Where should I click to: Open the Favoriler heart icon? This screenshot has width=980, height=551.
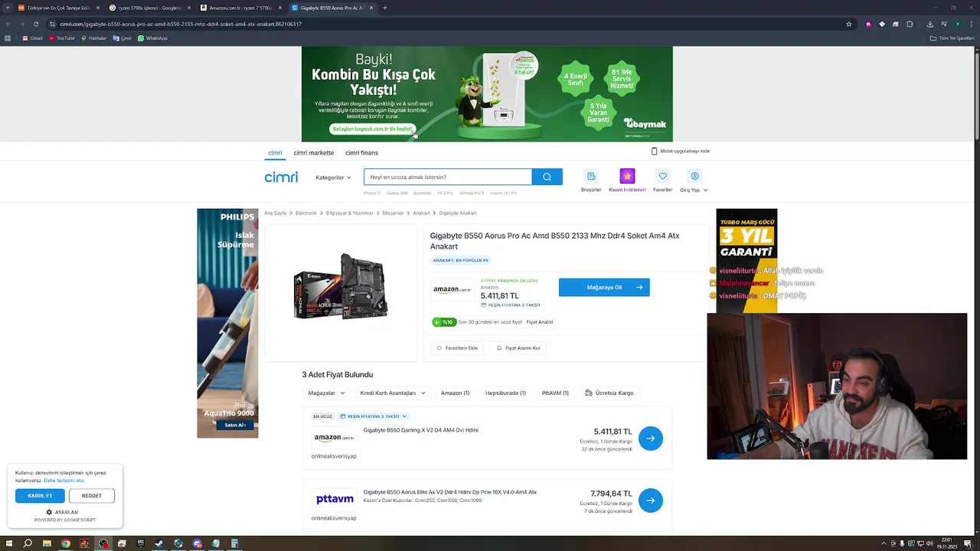click(662, 176)
